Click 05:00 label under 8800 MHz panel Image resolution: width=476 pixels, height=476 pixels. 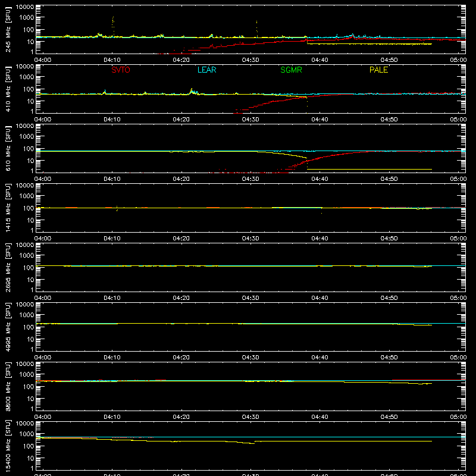point(458,417)
